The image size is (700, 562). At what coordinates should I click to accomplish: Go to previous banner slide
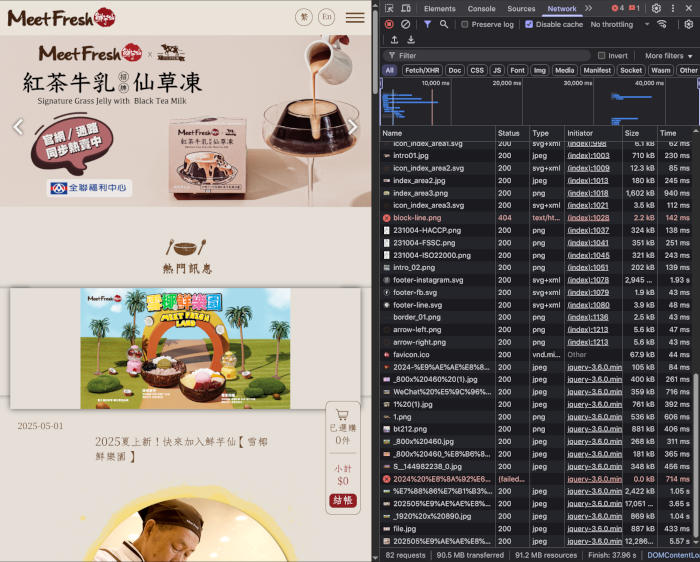click(18, 127)
